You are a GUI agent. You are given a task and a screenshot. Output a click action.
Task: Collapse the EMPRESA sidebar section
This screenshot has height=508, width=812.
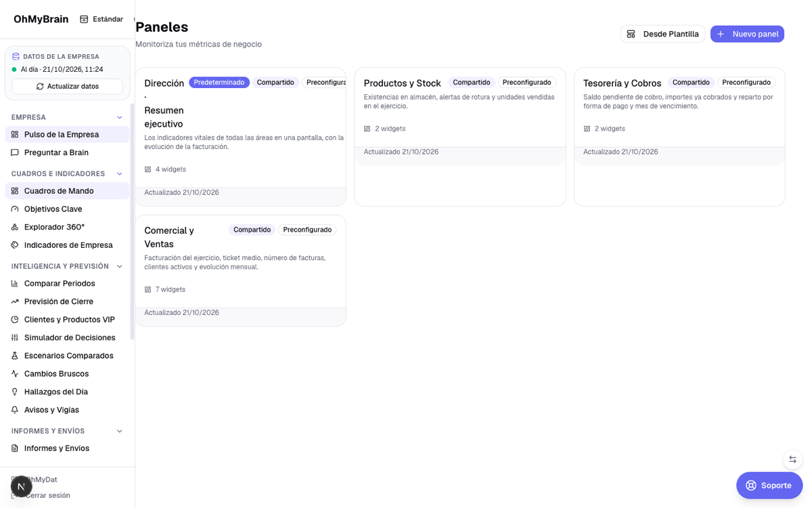(120, 117)
